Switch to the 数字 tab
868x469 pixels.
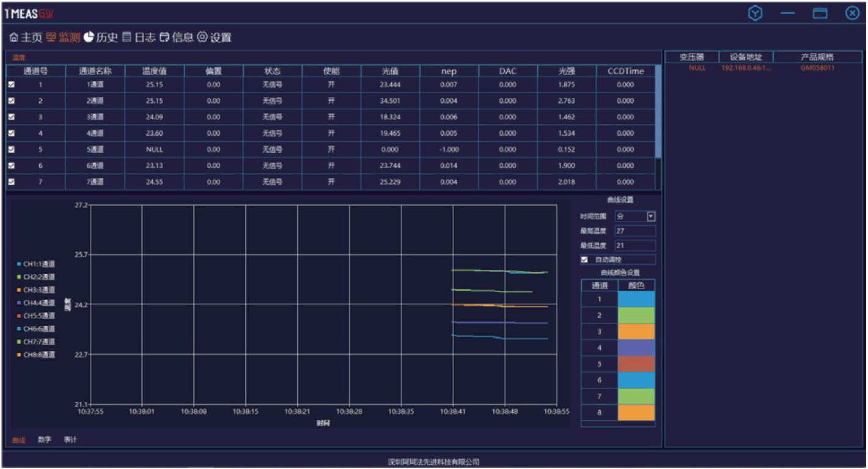click(44, 440)
